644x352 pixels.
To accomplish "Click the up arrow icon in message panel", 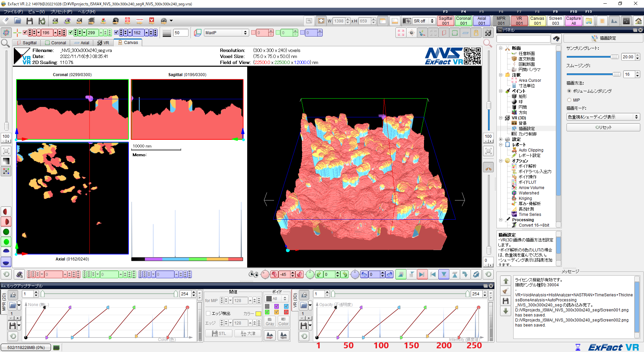I will pos(506,281).
